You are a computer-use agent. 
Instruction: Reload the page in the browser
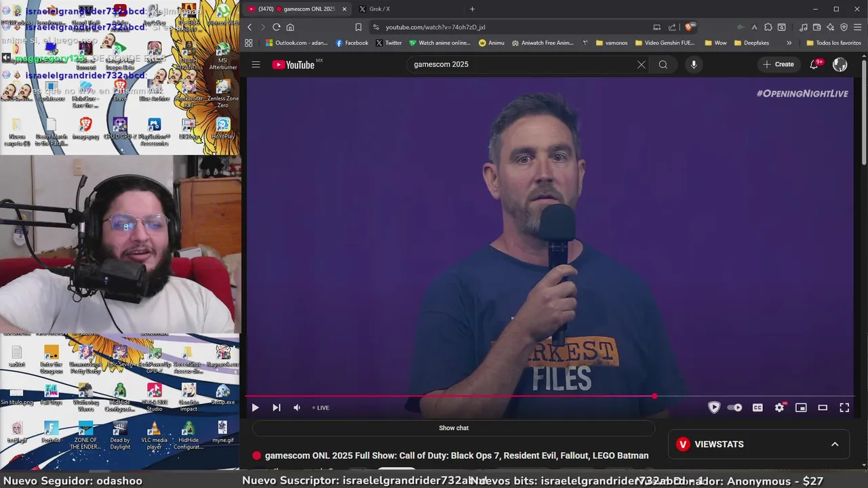276,27
